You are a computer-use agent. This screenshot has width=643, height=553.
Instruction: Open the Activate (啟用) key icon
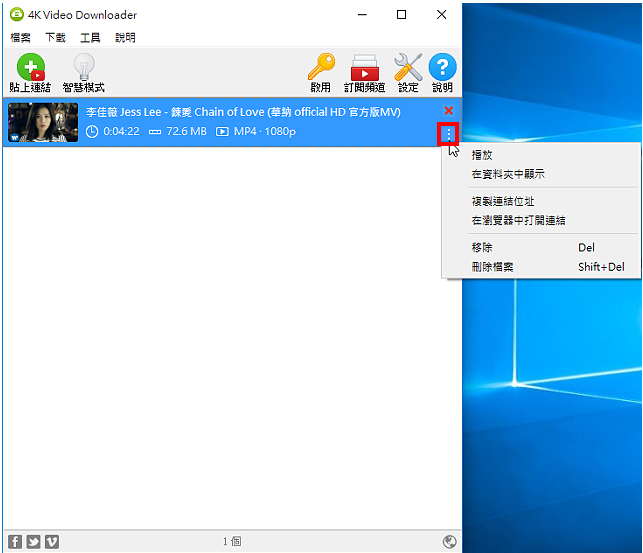point(321,73)
